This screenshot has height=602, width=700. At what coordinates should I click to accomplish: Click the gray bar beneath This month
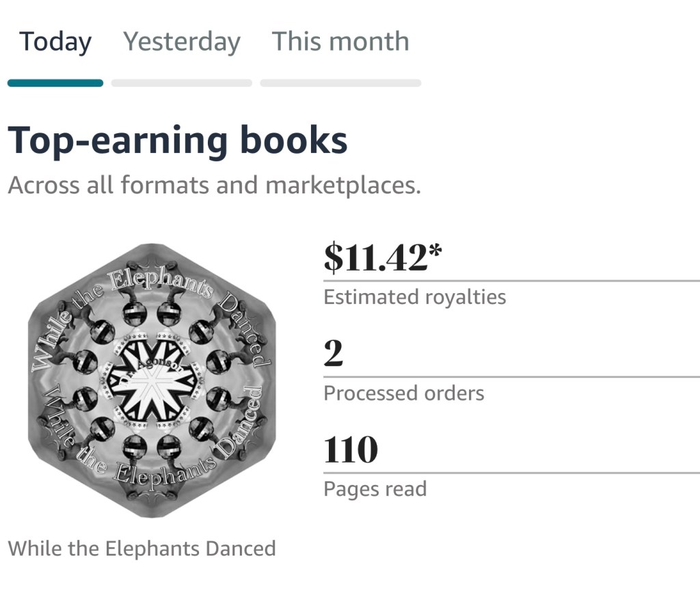pos(340,83)
